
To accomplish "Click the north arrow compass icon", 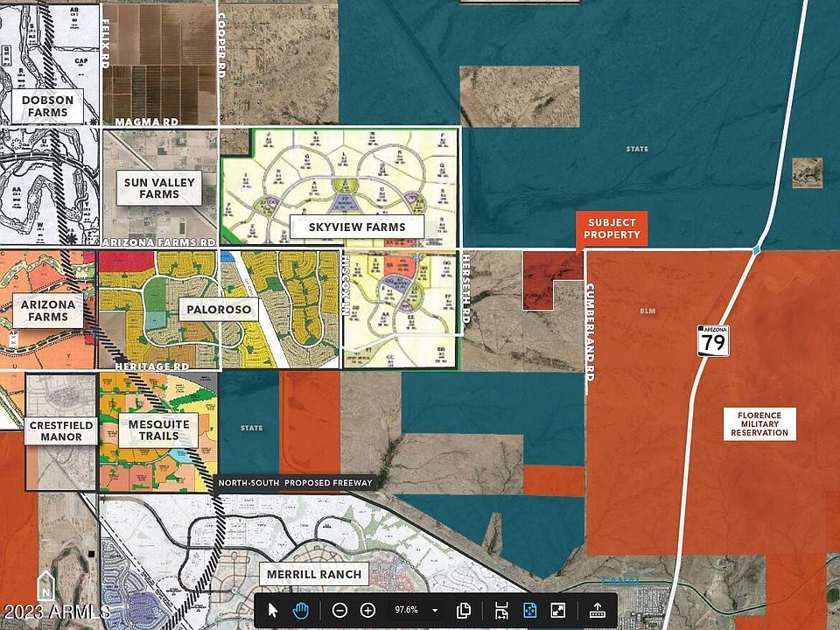I will click(x=46, y=586).
